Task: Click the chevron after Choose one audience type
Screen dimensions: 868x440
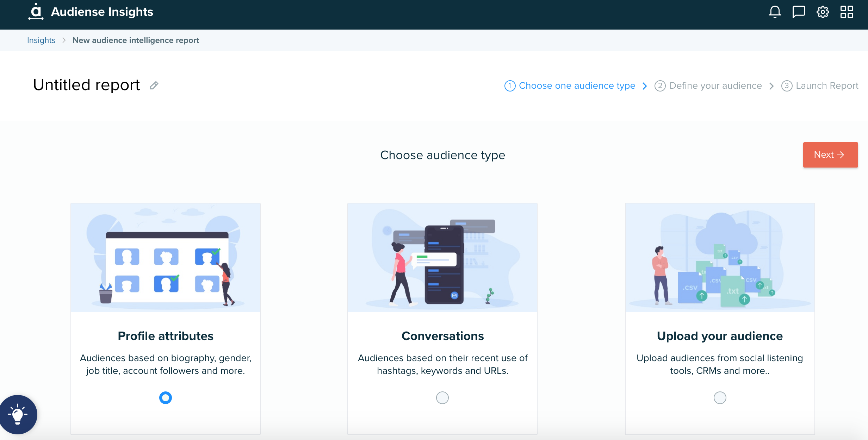Action: tap(645, 86)
